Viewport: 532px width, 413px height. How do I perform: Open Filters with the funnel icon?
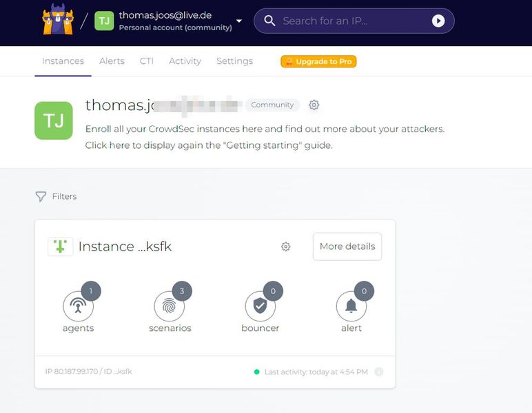(41, 196)
